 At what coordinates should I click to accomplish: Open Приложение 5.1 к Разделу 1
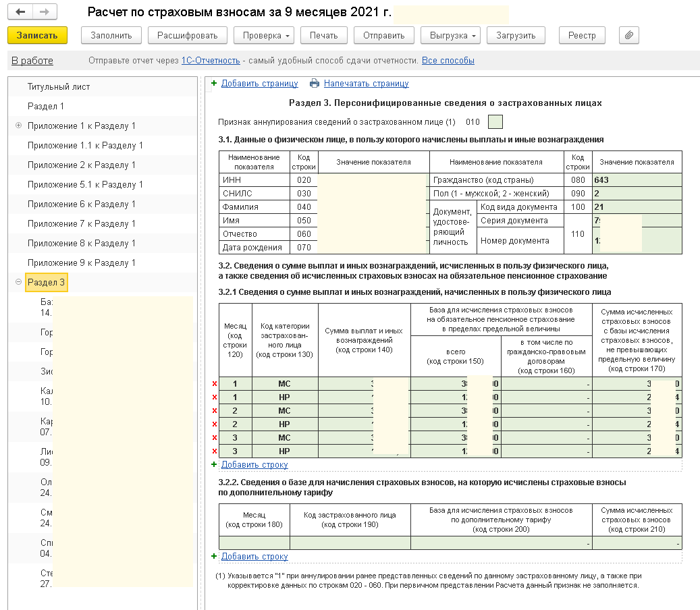pyautogui.click(x=85, y=184)
